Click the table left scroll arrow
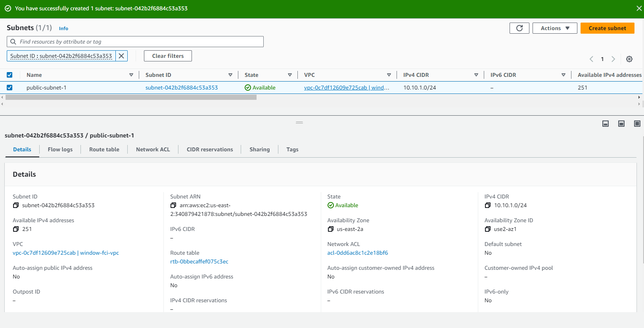This screenshot has height=328, width=644. coord(2,97)
